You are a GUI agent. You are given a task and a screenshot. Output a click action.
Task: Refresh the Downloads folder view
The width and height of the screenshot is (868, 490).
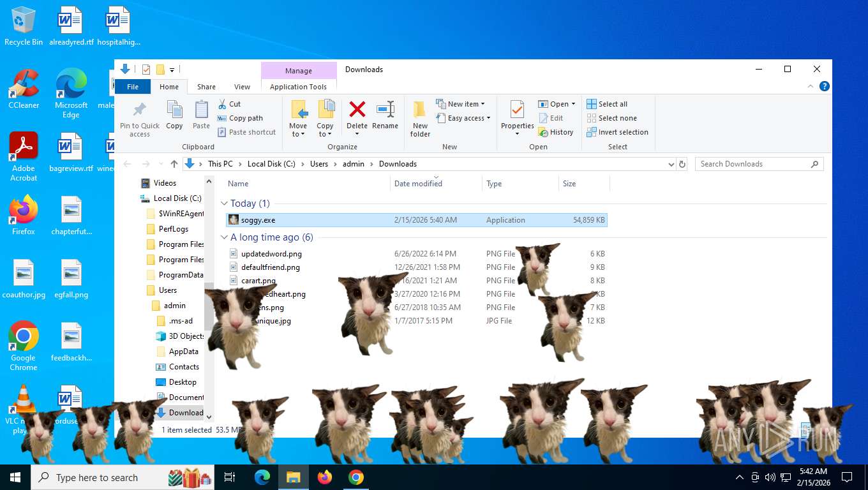point(682,164)
